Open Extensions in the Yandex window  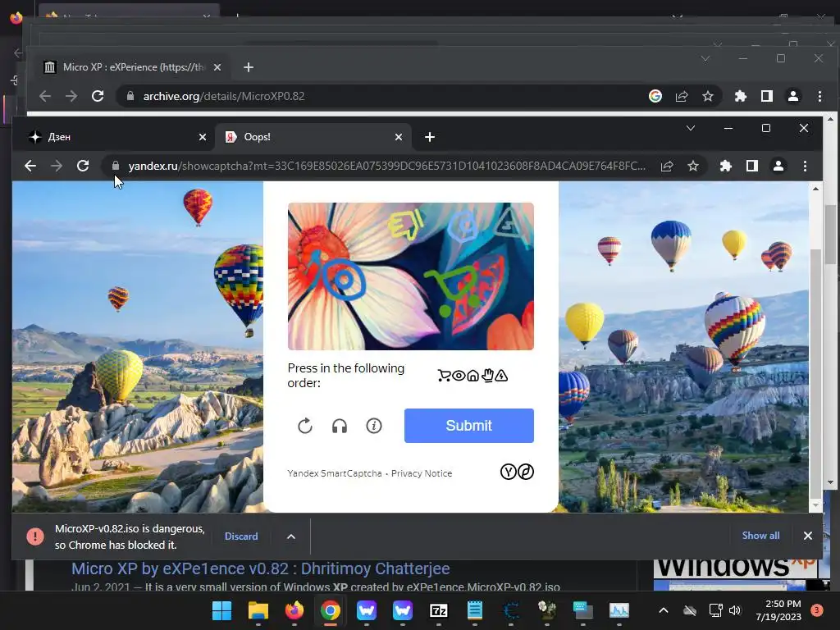[726, 166]
